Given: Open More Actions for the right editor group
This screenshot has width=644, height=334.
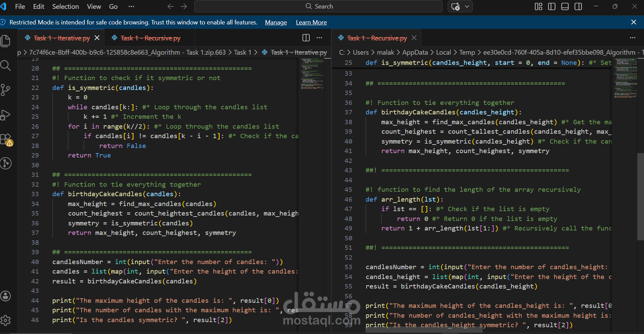Looking at the screenshot, I should 632,38.
